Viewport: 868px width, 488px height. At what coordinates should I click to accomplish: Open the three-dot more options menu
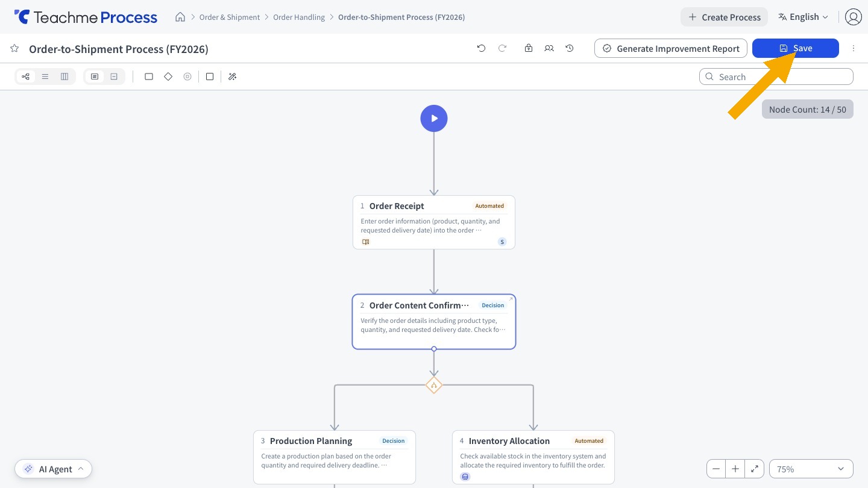click(x=854, y=48)
